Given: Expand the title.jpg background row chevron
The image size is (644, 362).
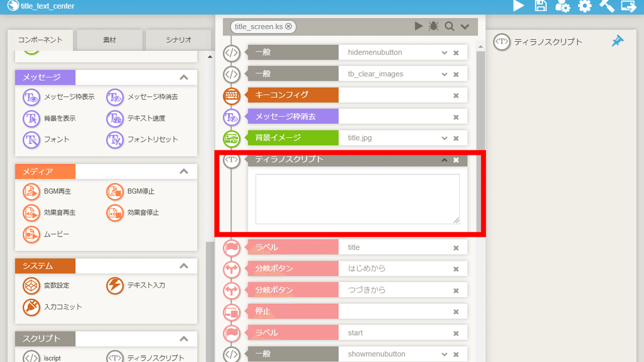Looking at the screenshot, I should [x=444, y=138].
